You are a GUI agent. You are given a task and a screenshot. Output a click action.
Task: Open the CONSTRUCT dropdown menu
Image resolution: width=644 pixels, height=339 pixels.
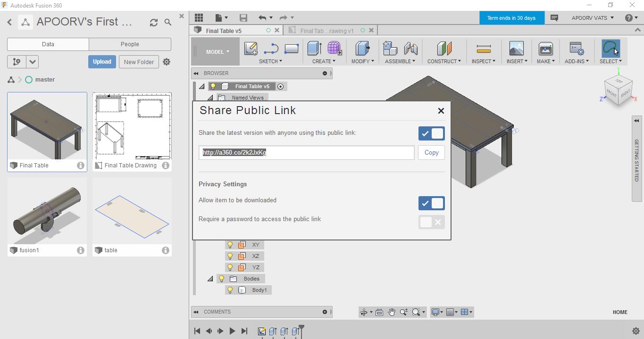coord(444,61)
